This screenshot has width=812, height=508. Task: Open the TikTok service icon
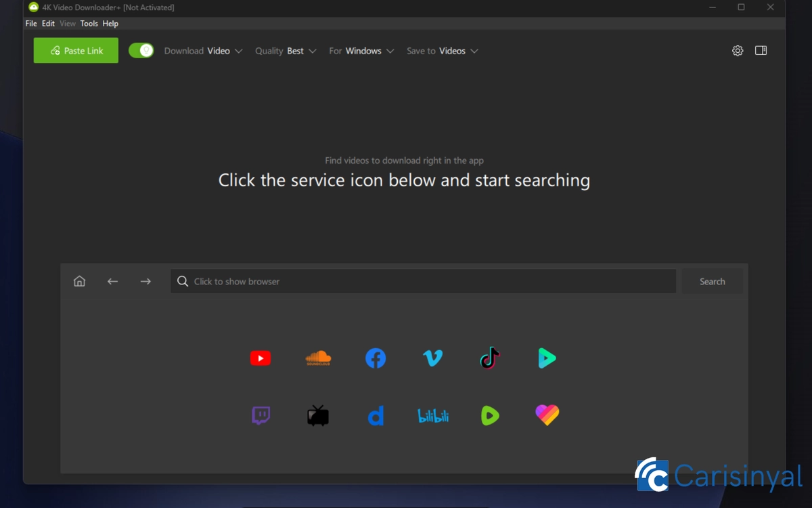(490, 358)
